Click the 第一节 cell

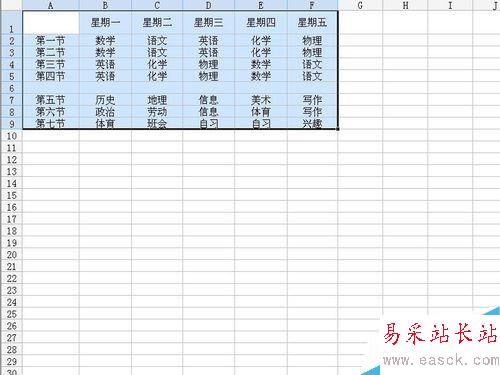click(51, 41)
